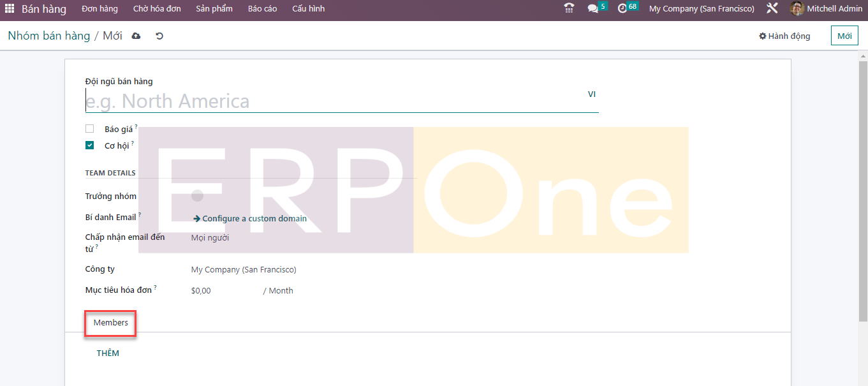Click Mitchell Admin user avatar
Viewport: 868px width, 386px height.
click(x=797, y=9)
